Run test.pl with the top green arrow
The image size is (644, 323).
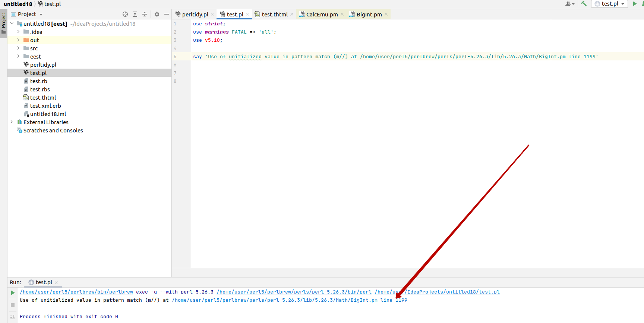635,4
